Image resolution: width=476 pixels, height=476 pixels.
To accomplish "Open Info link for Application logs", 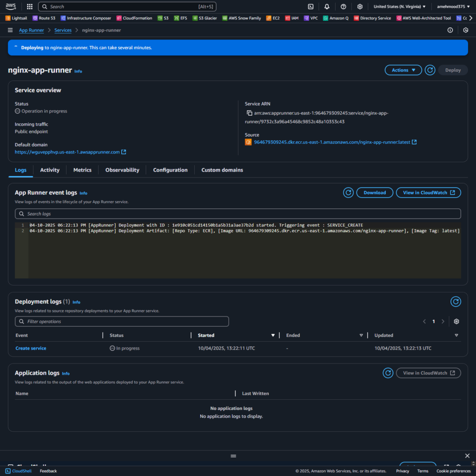I will (66, 373).
